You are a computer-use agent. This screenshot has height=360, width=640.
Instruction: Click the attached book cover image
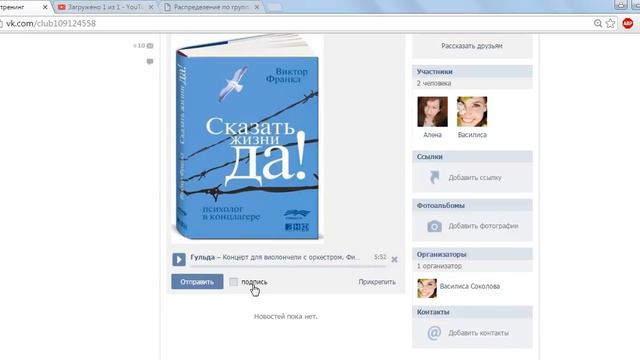click(x=247, y=139)
